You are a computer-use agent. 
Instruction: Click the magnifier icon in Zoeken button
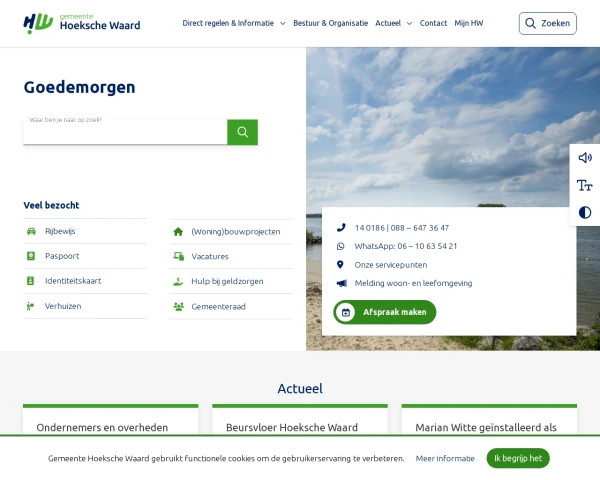[x=530, y=23]
